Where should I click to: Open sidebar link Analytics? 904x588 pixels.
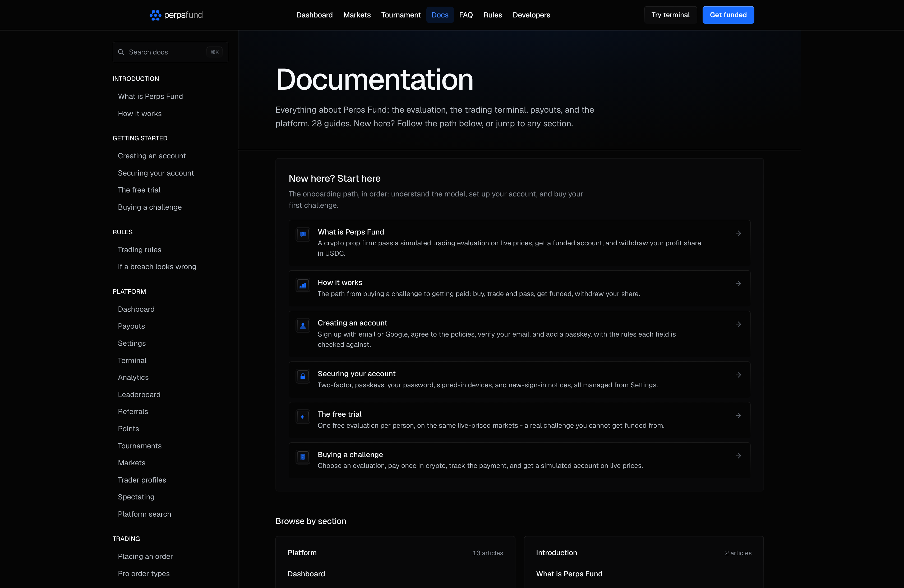coord(133,377)
